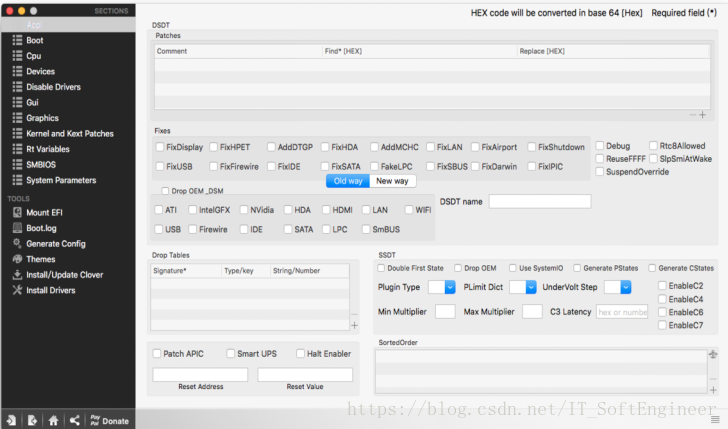Screen dimensions: 728x429
Task: Toggle the FixAirport checkbox
Action: [x=475, y=147]
